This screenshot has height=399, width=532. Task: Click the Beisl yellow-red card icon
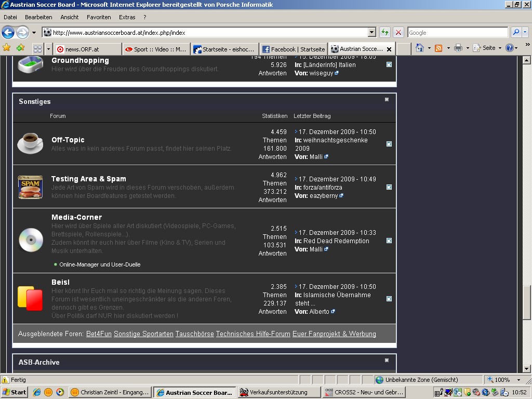30,298
